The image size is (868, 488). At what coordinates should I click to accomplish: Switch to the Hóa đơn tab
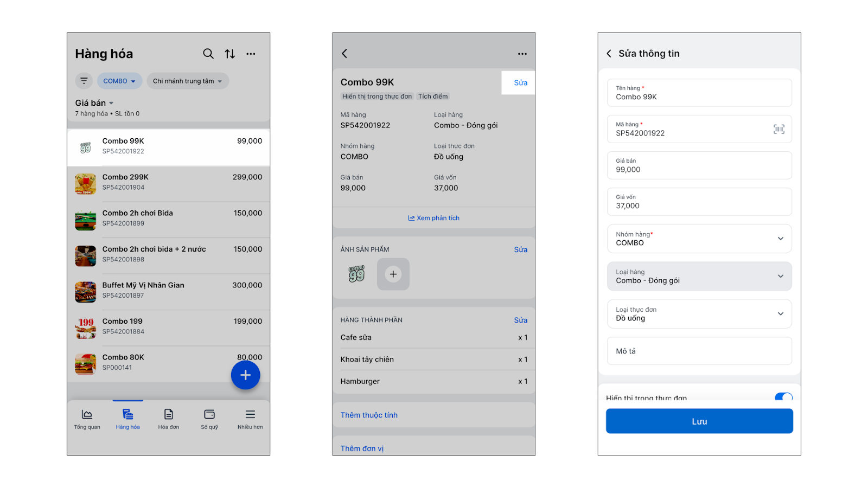click(169, 419)
